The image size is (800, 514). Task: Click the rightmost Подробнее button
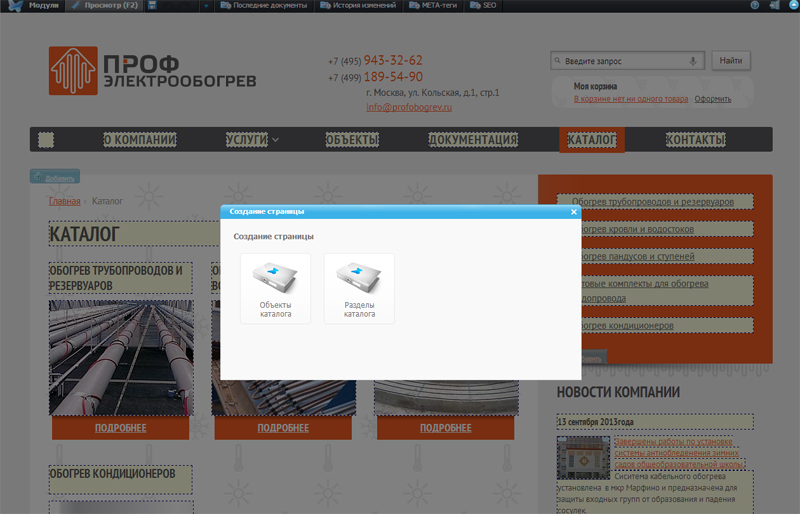click(445, 428)
